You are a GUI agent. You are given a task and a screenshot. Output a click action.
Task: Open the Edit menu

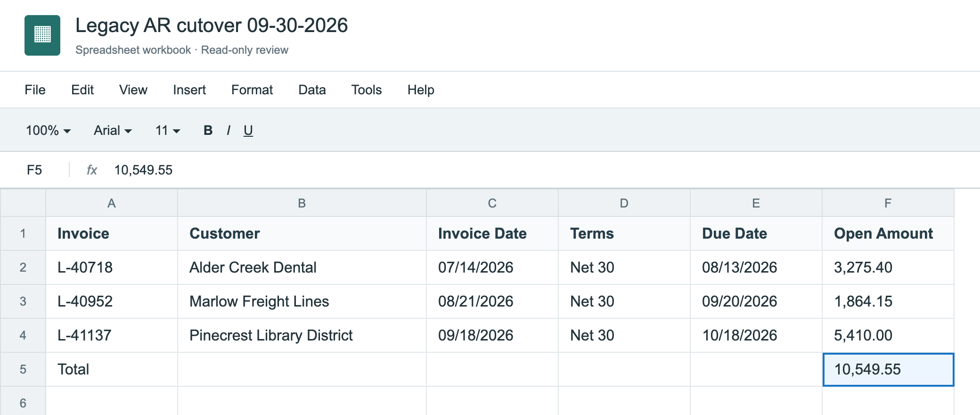82,90
